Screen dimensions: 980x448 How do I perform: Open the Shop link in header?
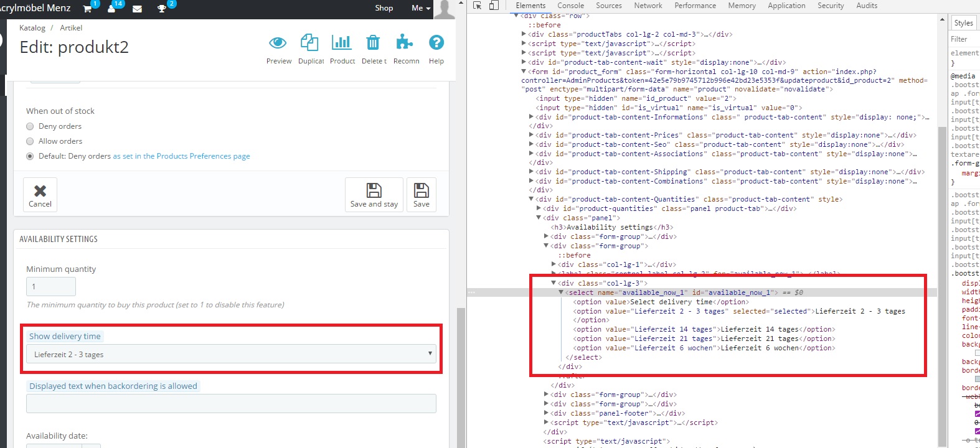click(384, 8)
